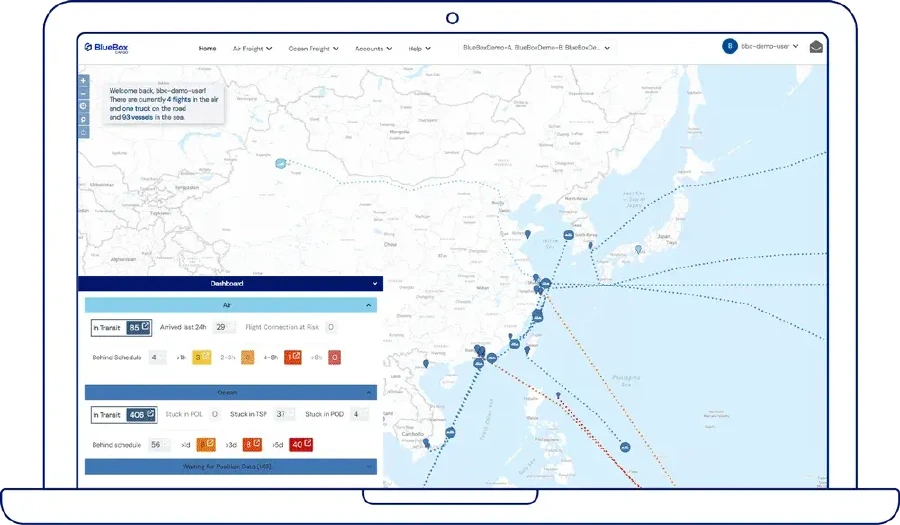This screenshot has height=525, width=900.
Task: Click the blue user avatar circle
Action: coord(730,46)
